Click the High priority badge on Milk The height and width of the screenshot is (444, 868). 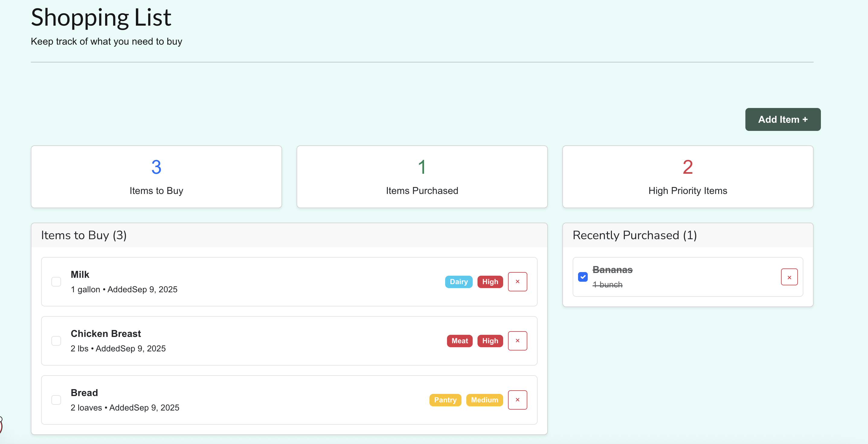click(490, 282)
